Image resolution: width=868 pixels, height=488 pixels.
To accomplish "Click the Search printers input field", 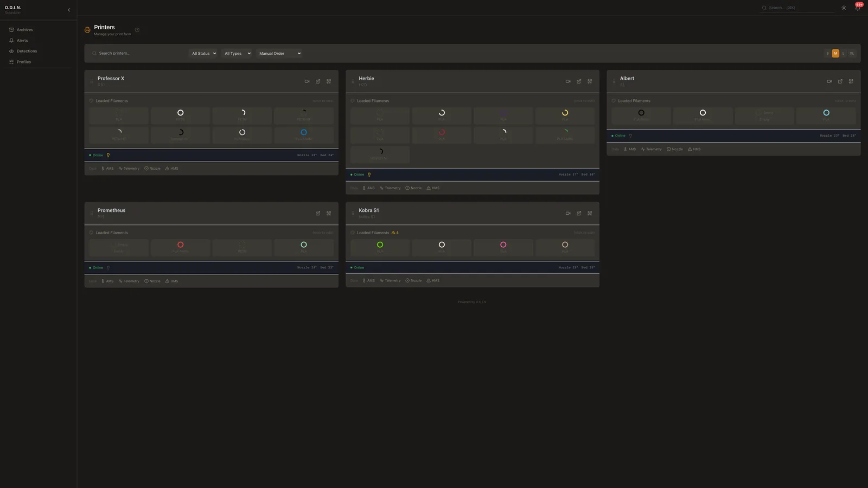I will click(138, 53).
